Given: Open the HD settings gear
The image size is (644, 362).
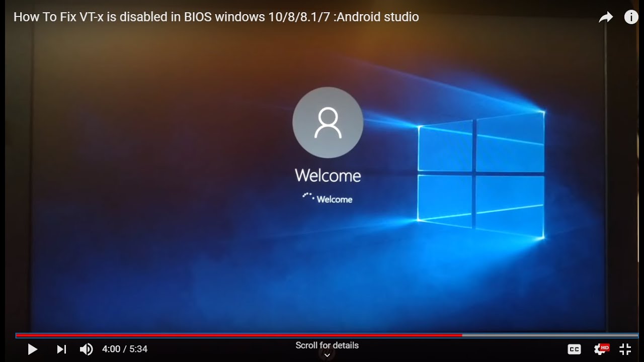Looking at the screenshot, I should coord(601,349).
